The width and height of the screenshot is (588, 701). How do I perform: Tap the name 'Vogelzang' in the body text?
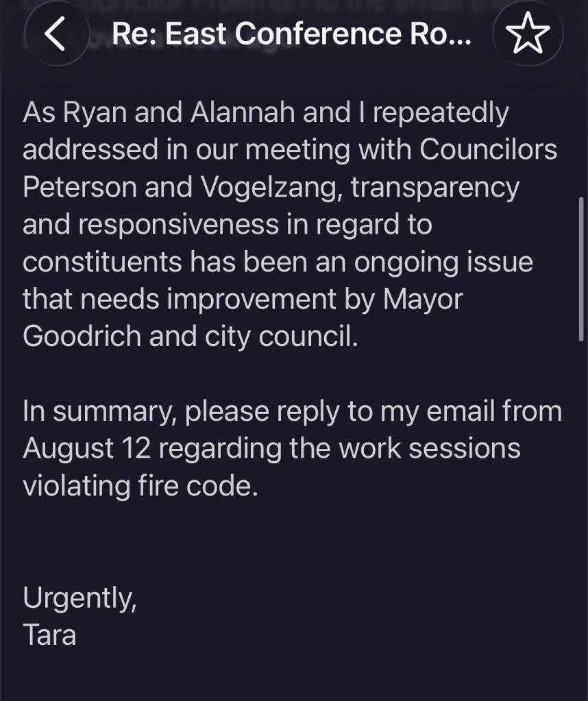(269, 187)
